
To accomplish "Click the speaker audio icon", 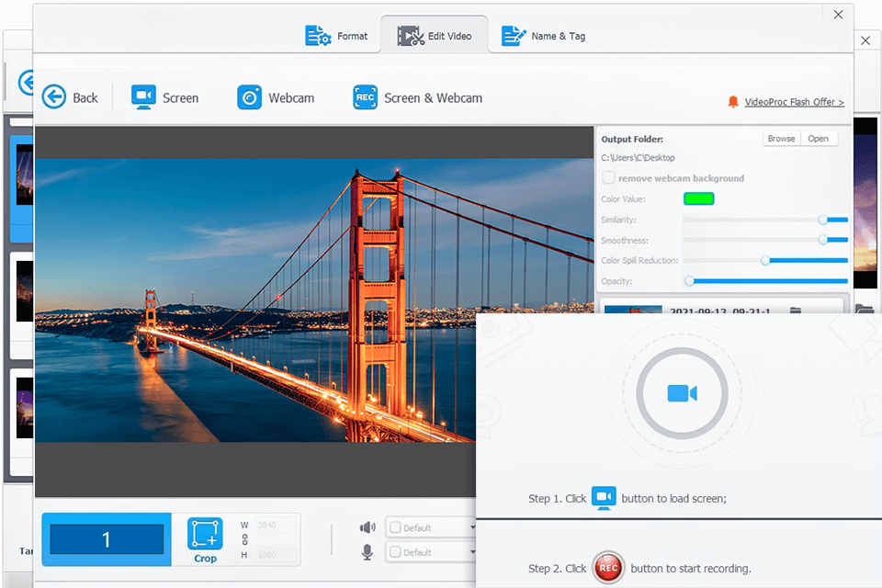I will [x=367, y=527].
